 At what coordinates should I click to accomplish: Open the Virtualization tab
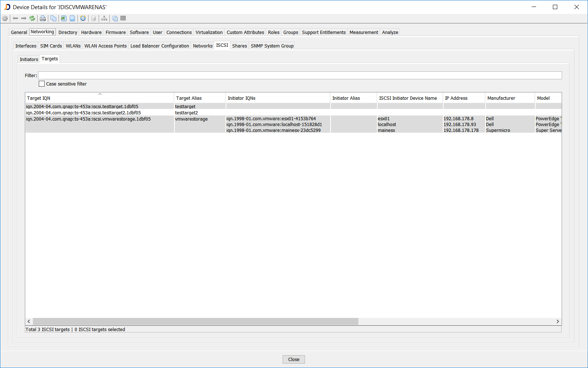coord(209,32)
